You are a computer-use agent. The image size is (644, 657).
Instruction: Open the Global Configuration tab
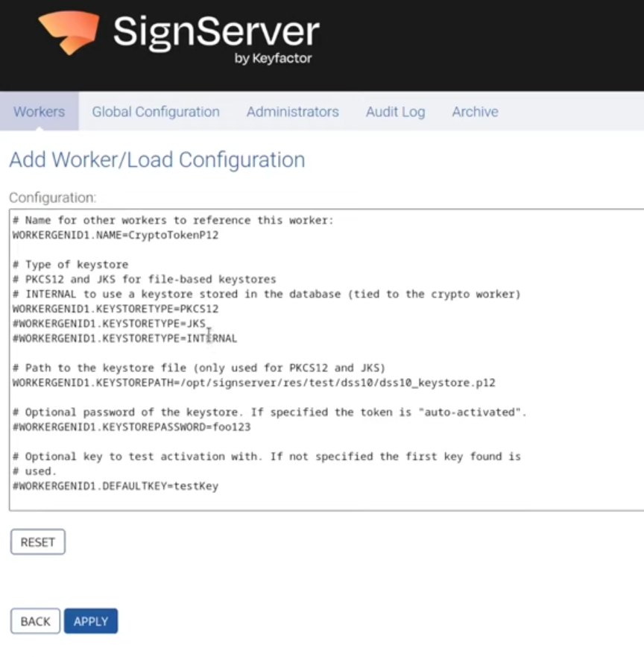pos(155,111)
